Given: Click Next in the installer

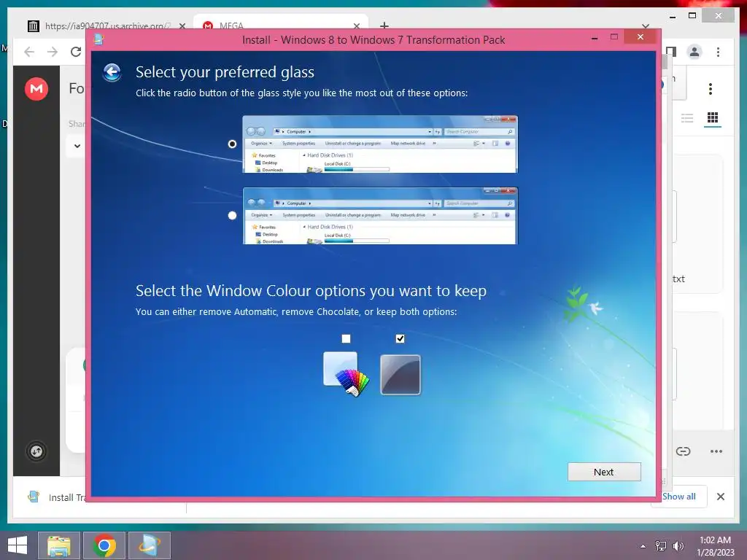Looking at the screenshot, I should coord(603,472).
